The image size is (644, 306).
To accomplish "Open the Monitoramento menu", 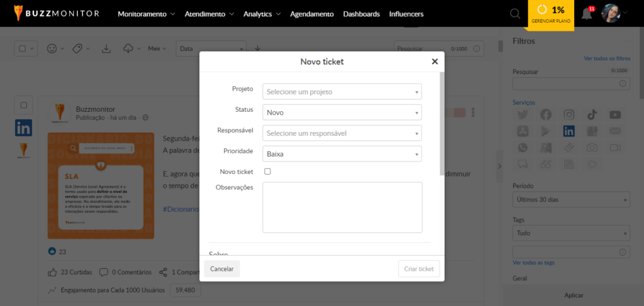I will 147,14.
